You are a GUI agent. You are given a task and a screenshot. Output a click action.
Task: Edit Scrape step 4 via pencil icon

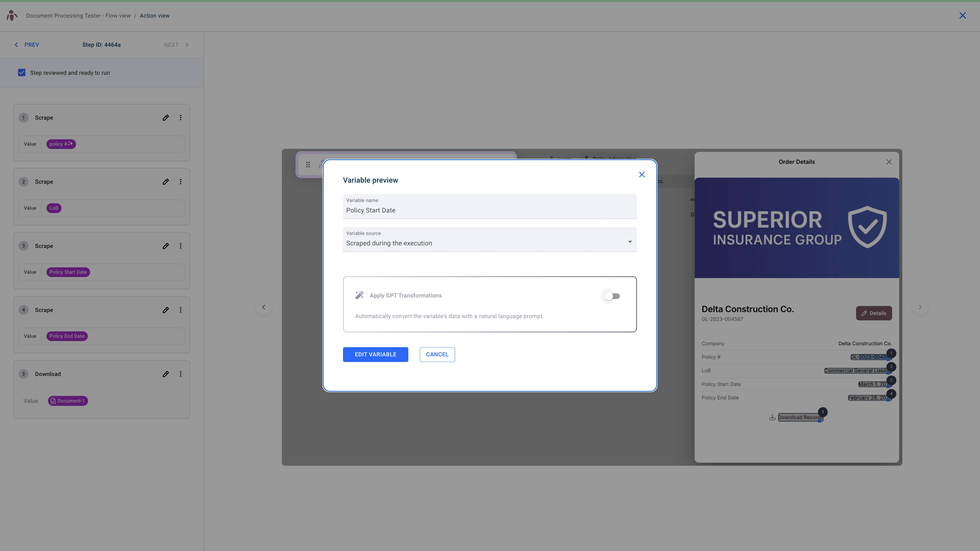pyautogui.click(x=165, y=310)
